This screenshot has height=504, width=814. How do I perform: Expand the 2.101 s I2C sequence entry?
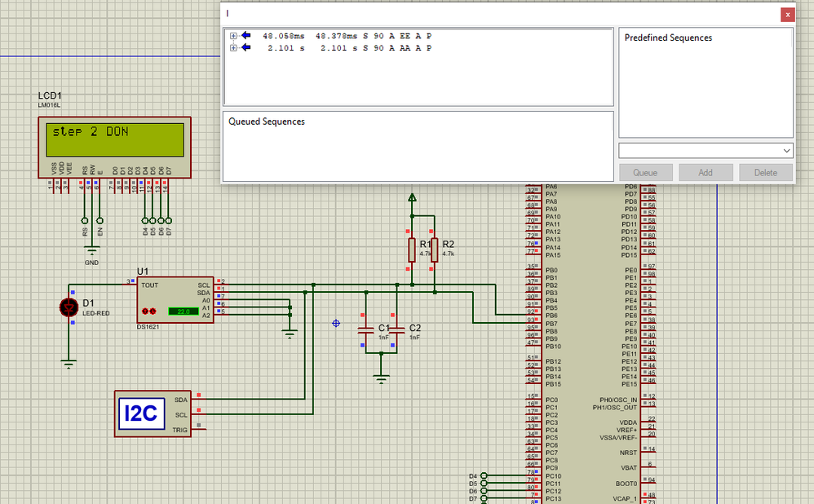(x=233, y=48)
